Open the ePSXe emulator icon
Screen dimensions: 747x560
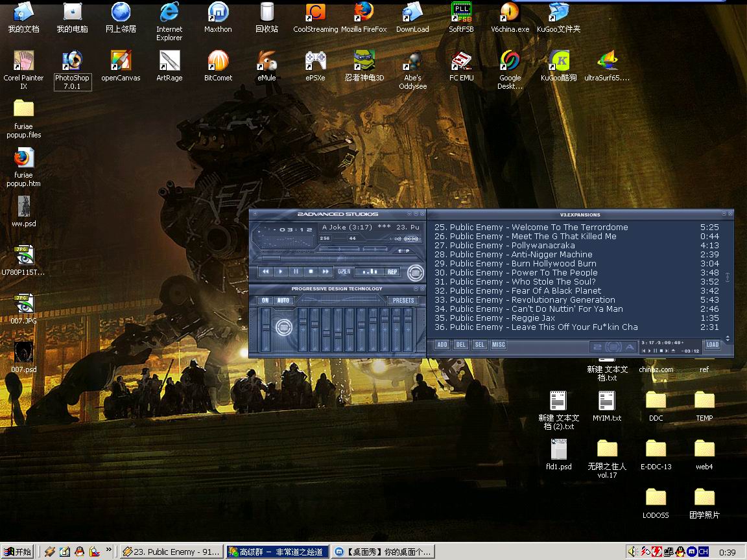(x=315, y=65)
